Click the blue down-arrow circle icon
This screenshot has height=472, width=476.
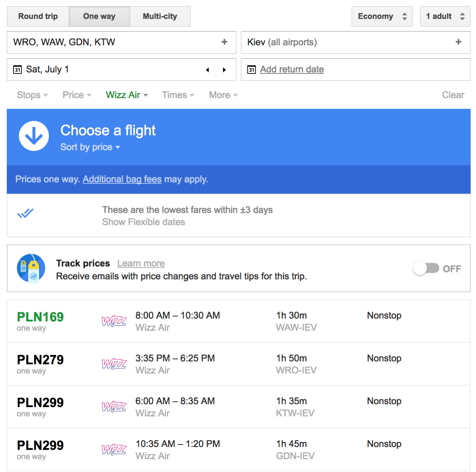pos(34,136)
